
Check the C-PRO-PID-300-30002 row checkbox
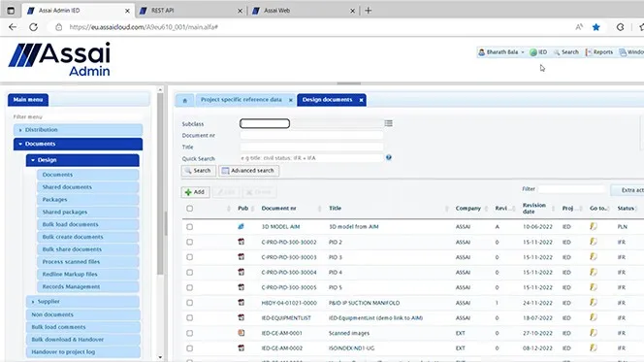[x=189, y=242]
